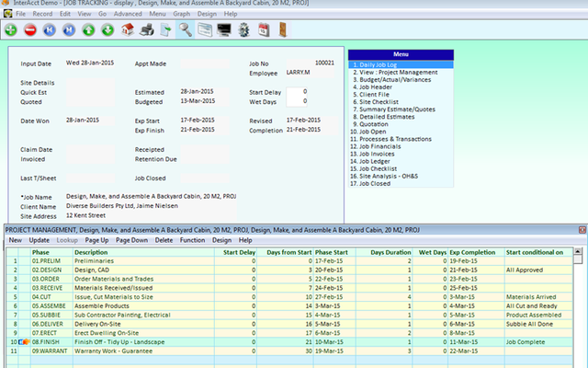The width and height of the screenshot is (588, 368).
Task: Select 1. Daily Job Log menu entry
Action: click(x=401, y=64)
